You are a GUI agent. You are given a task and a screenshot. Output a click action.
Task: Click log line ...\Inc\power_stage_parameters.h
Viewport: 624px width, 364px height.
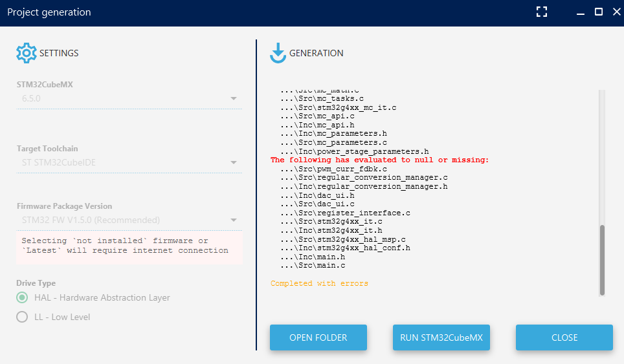click(x=355, y=151)
